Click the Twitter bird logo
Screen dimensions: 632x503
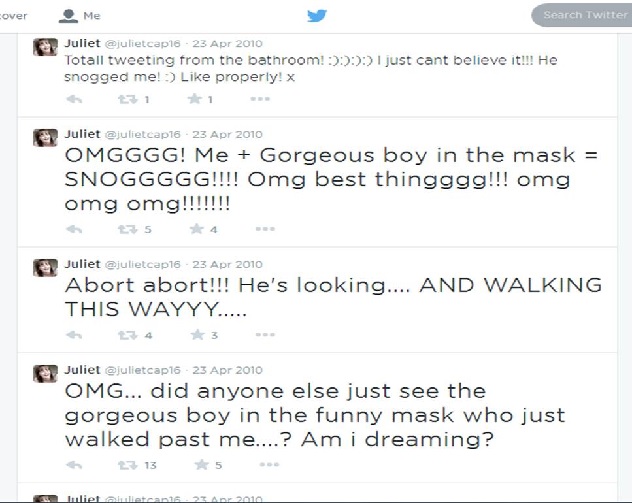[317, 16]
